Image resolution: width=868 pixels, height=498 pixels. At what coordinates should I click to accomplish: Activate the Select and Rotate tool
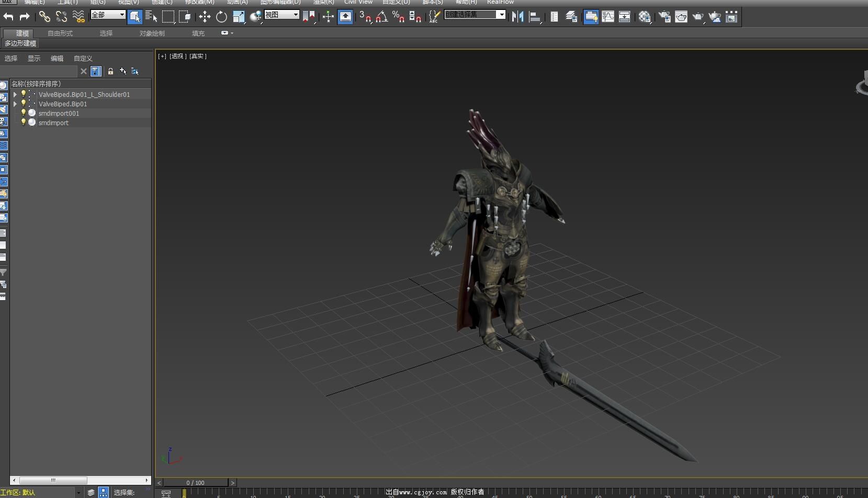tap(221, 17)
